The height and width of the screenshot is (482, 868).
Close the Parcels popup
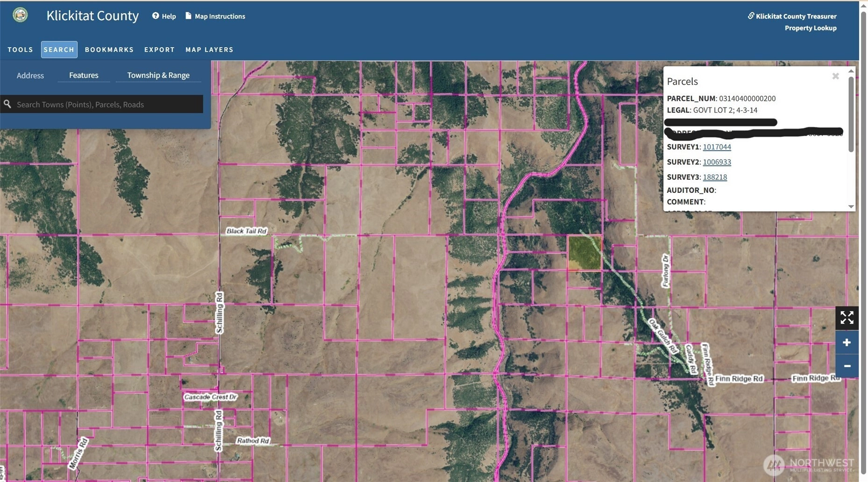pos(835,76)
